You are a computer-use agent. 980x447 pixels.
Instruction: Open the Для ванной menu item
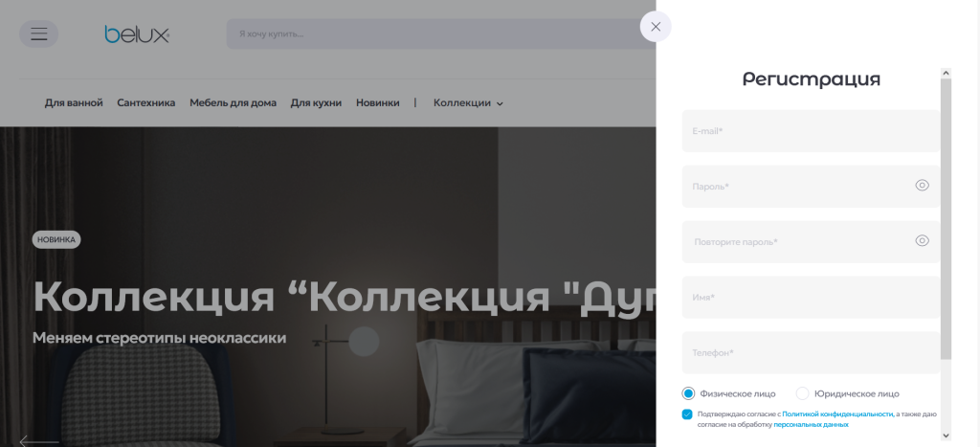pos(74,103)
